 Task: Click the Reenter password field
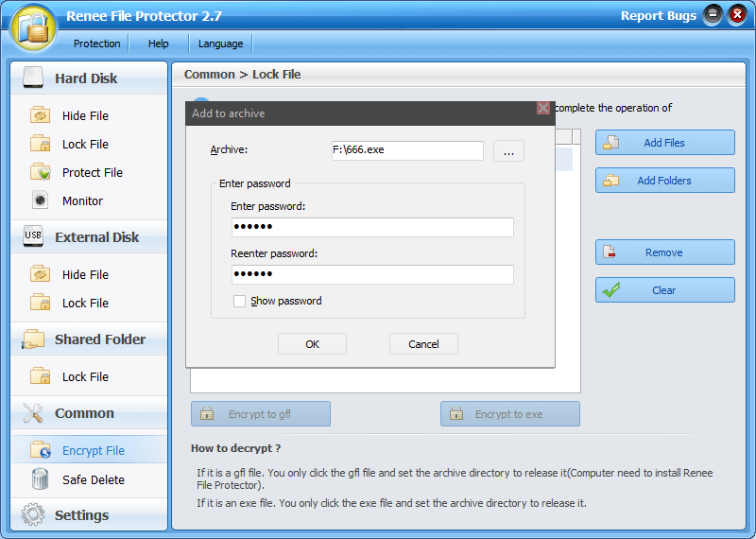coord(372,274)
